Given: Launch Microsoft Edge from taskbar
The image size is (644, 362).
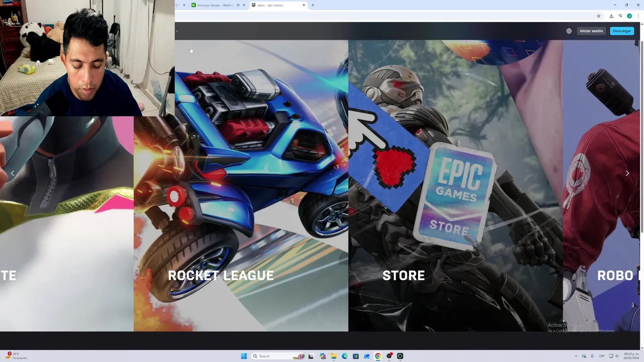Looking at the screenshot, I should click(x=345, y=356).
